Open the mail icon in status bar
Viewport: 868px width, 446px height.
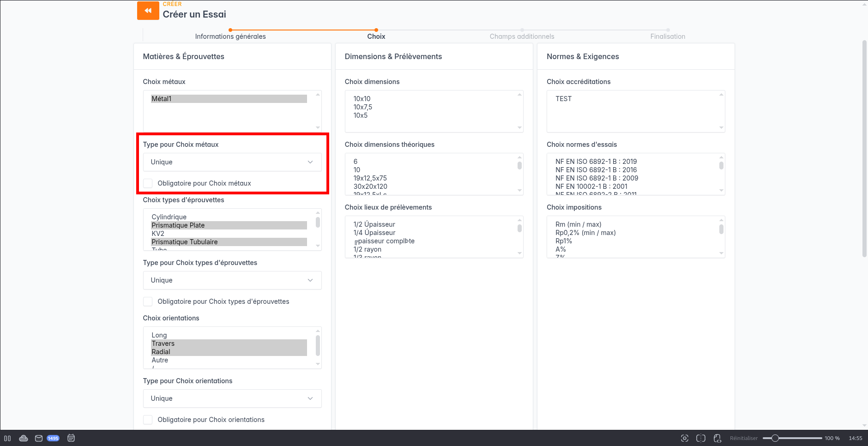(x=39, y=438)
